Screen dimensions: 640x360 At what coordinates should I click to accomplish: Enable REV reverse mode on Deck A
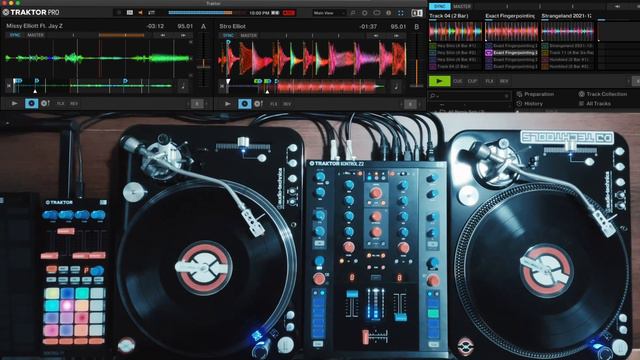(x=74, y=104)
